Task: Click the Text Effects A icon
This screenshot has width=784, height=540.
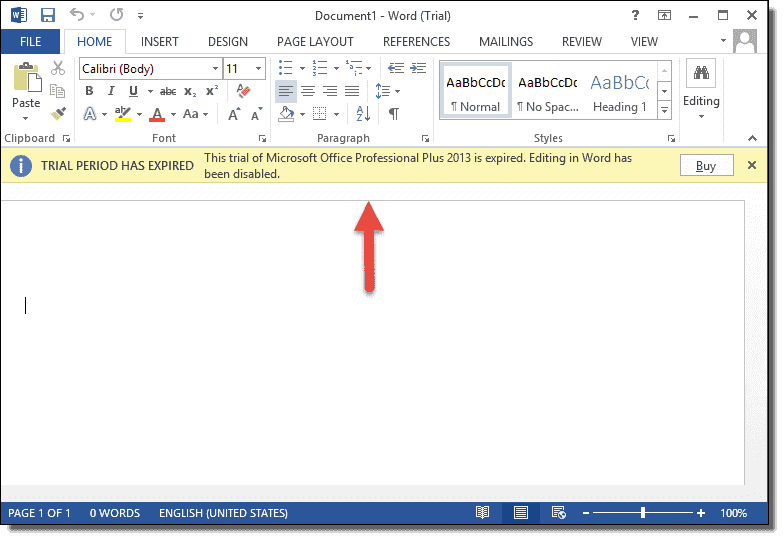Action: (x=90, y=114)
